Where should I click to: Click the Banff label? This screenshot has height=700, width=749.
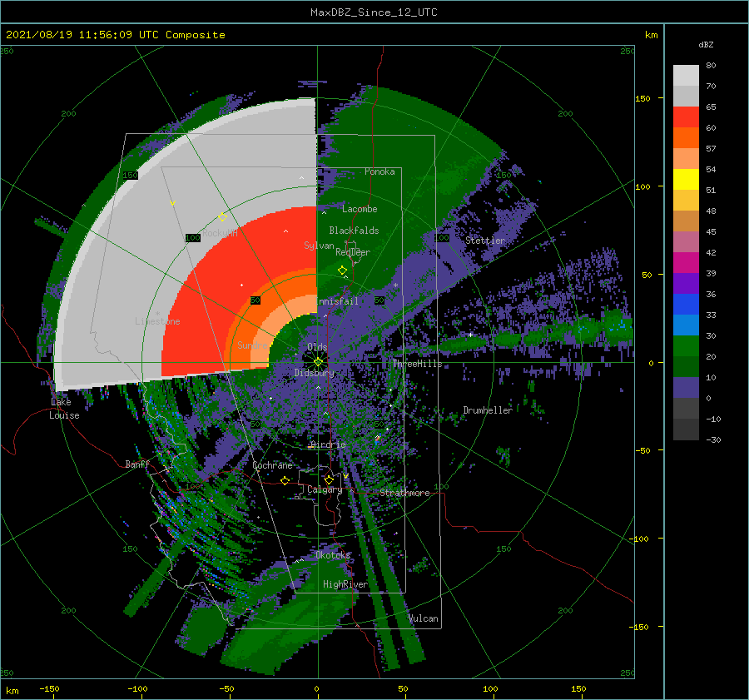tap(137, 464)
